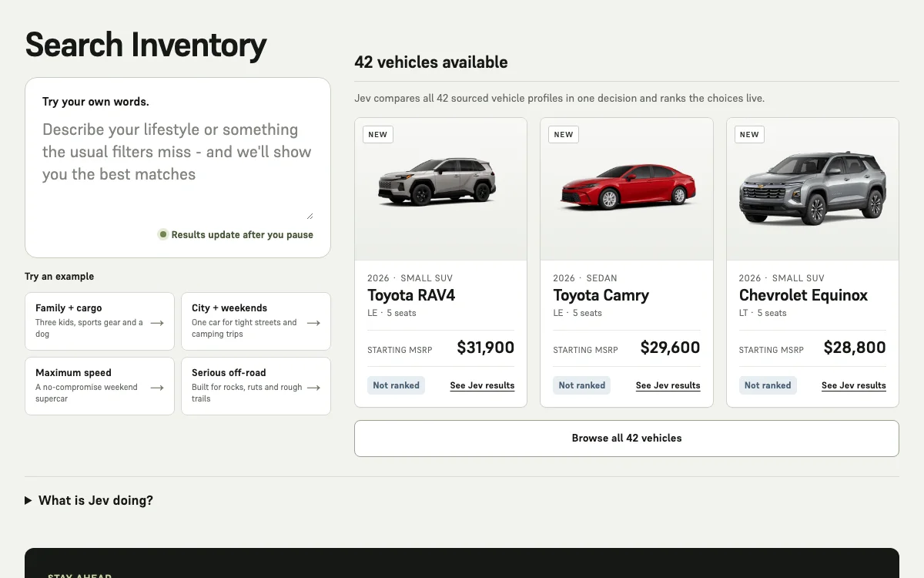The height and width of the screenshot is (578, 924).
Task: Click the NEW badge on RAV4 card
Action: pos(378,134)
